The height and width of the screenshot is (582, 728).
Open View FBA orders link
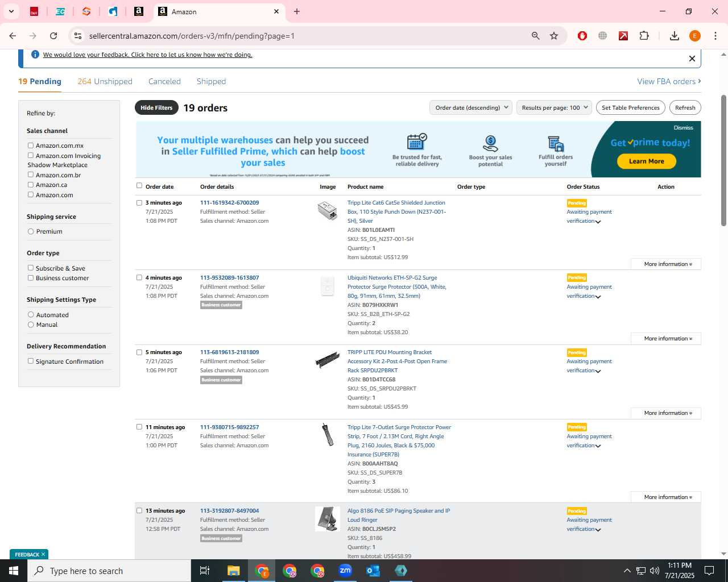point(669,81)
